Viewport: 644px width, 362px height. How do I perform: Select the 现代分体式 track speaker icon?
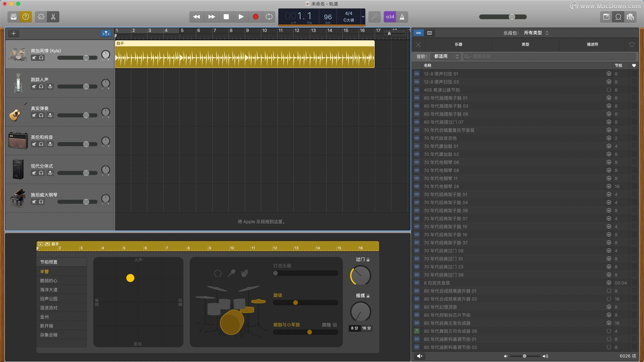[x=18, y=169]
